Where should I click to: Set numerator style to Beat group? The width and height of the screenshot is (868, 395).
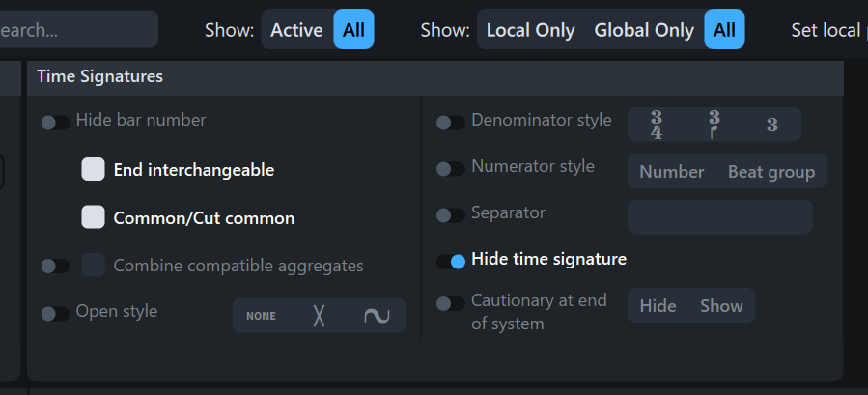pyautogui.click(x=771, y=172)
